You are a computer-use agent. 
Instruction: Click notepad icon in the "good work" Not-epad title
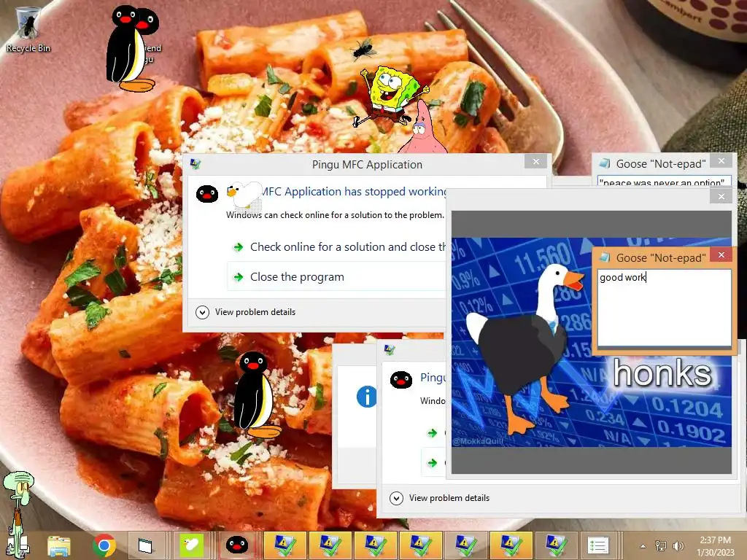click(x=605, y=257)
